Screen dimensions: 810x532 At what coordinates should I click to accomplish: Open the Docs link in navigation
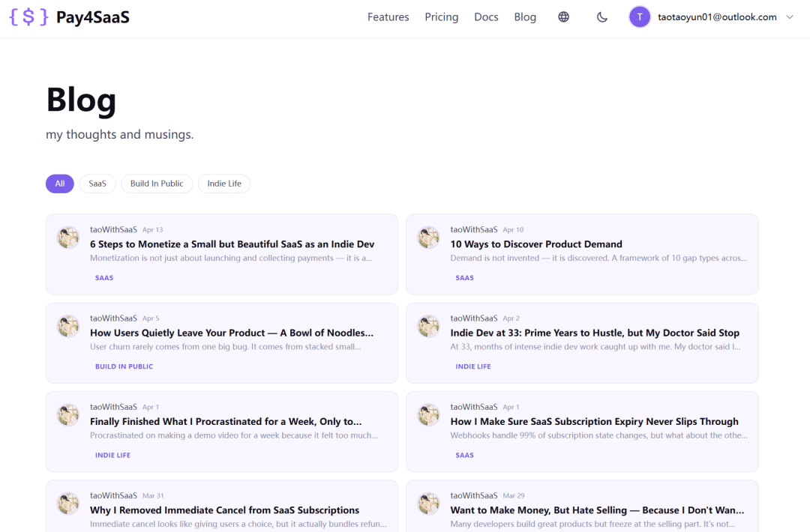pos(486,17)
